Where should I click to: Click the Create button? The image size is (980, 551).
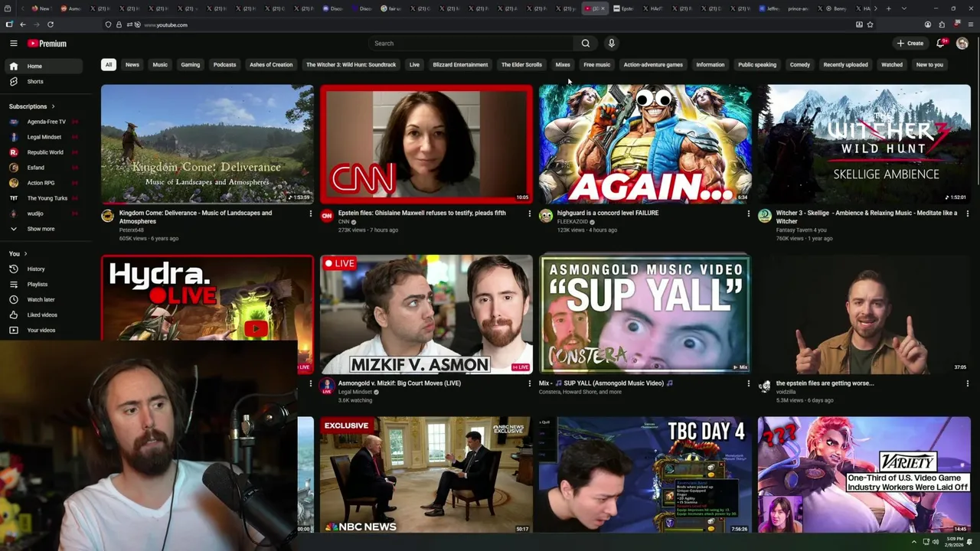[x=910, y=44]
